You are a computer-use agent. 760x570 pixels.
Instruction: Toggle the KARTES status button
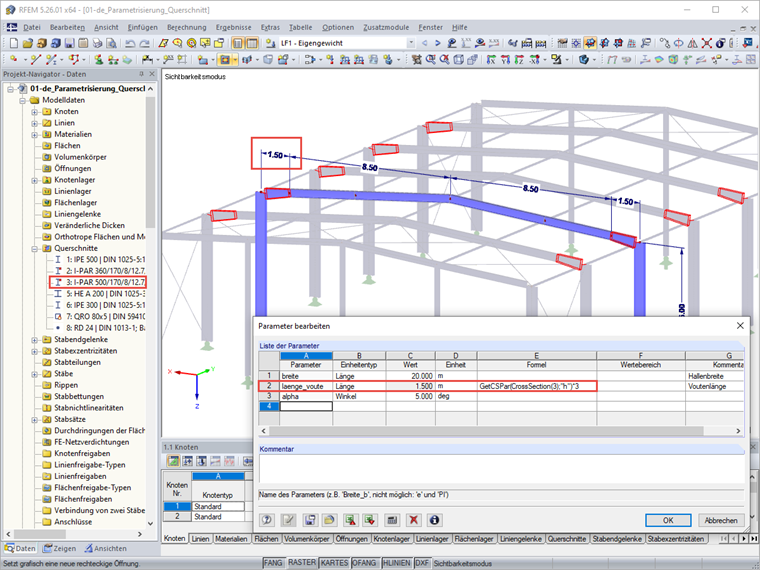coord(334,563)
